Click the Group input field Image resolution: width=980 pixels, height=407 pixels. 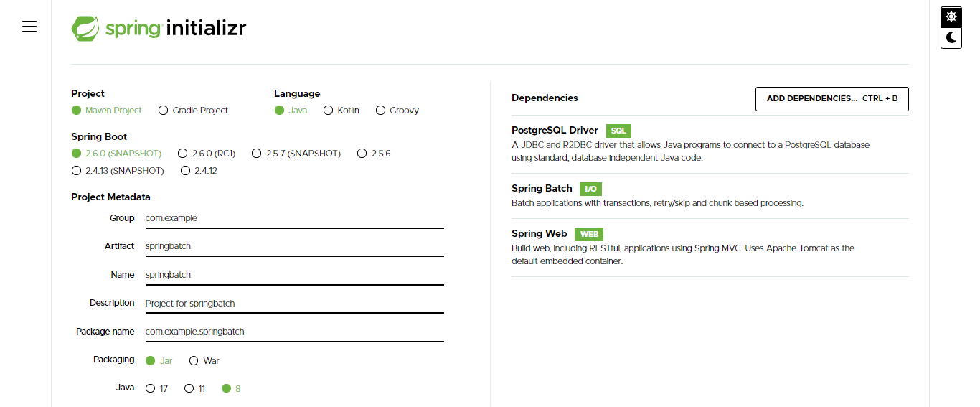pos(294,218)
